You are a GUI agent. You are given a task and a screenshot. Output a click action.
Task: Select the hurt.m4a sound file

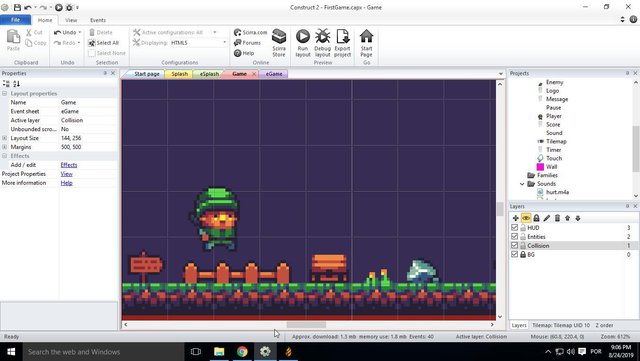(x=557, y=192)
